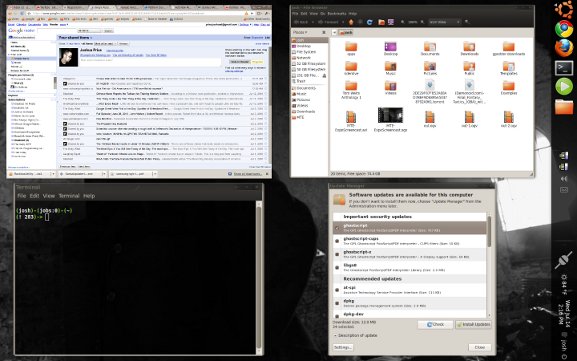The width and height of the screenshot is (577, 361).
Task: Select the MTF-ExpoScreencast video thumbnail
Action: tap(390, 116)
